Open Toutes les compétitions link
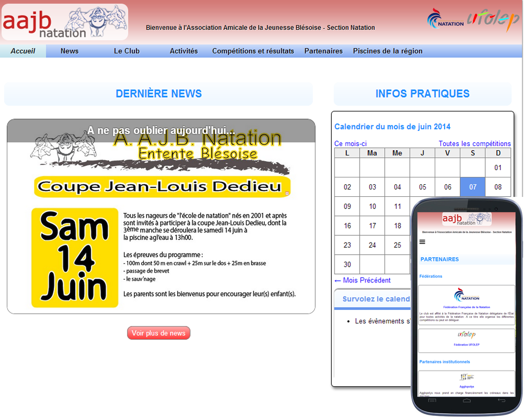525x420 pixels. 475,143
